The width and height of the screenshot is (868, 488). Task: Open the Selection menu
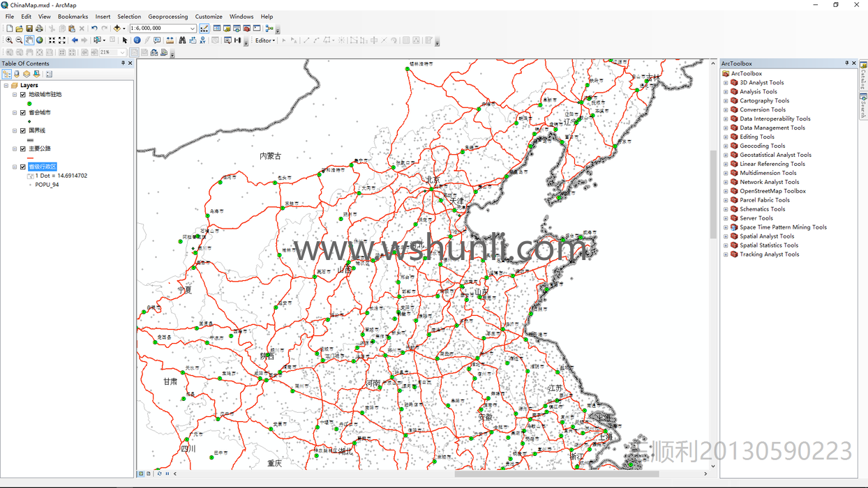click(x=129, y=17)
